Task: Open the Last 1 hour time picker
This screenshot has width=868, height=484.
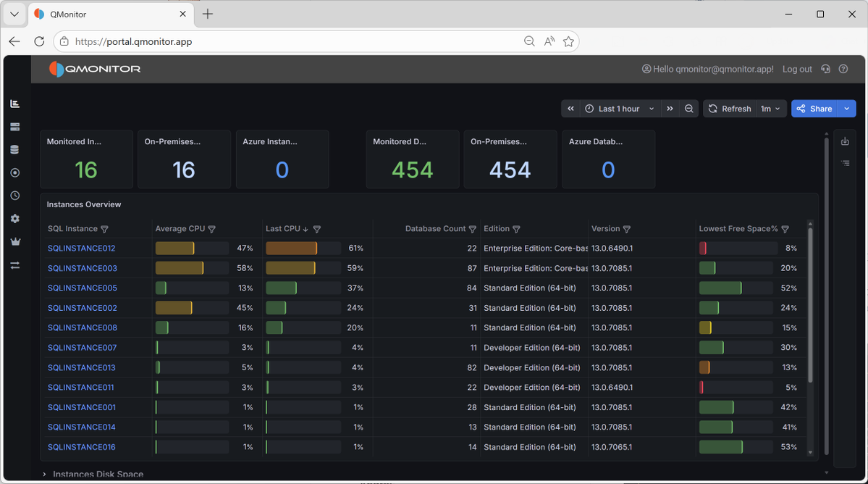Action: 620,109
